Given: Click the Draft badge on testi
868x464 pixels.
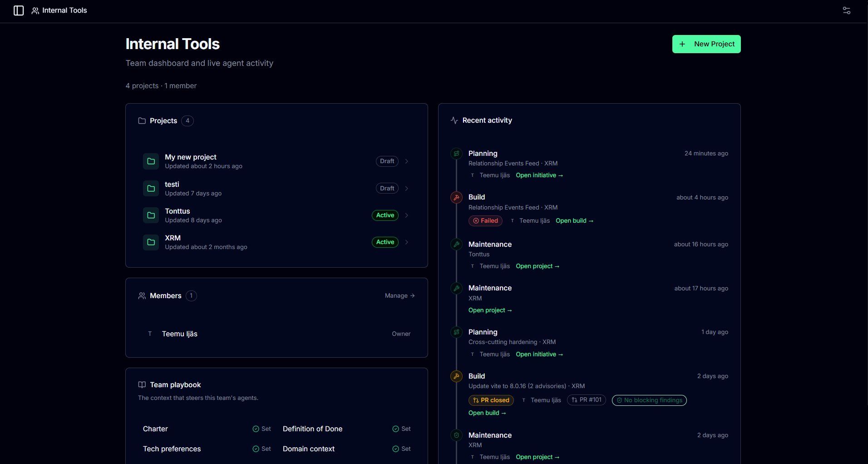Looking at the screenshot, I should click(x=387, y=188).
